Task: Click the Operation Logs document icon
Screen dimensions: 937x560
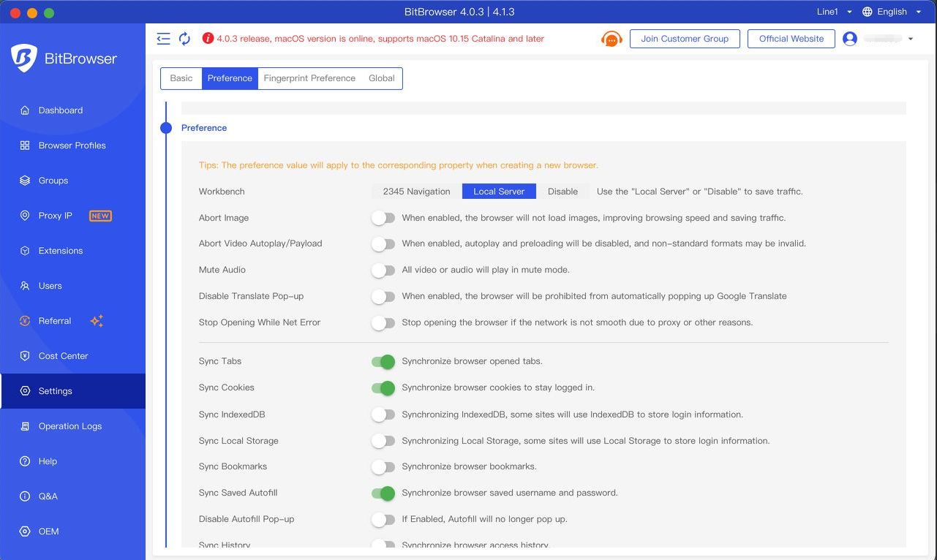Action: pyautogui.click(x=25, y=426)
